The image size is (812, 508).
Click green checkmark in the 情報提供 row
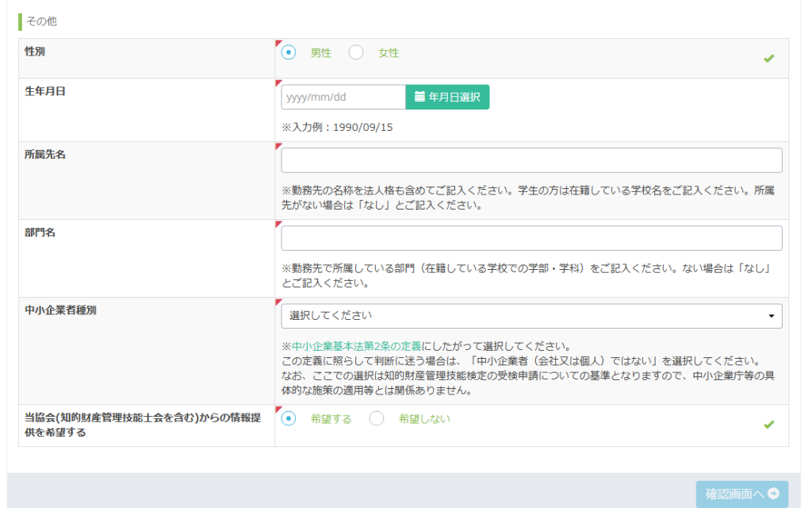tap(768, 425)
